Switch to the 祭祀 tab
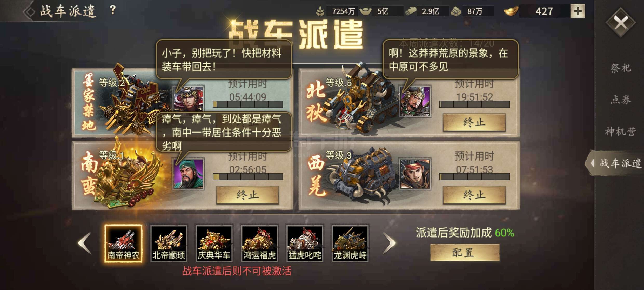Image resolution: width=644 pixels, height=290 pixels. [621, 68]
